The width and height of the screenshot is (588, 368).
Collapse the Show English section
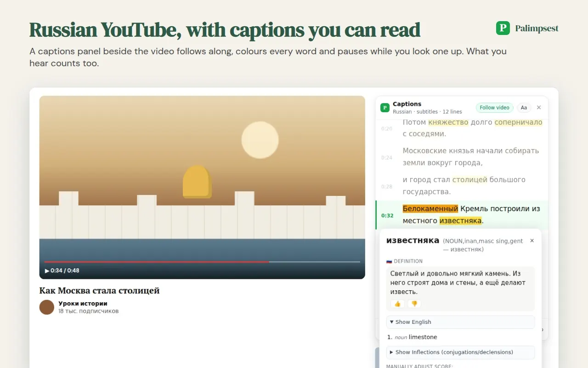click(x=460, y=322)
